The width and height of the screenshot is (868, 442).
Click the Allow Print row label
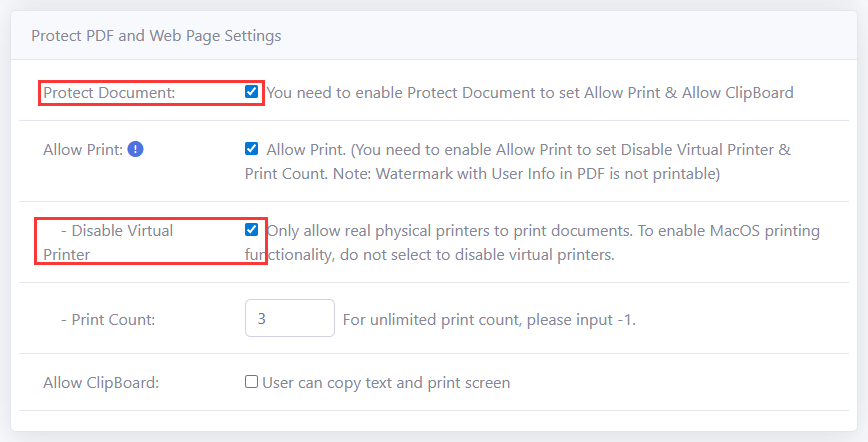82,150
